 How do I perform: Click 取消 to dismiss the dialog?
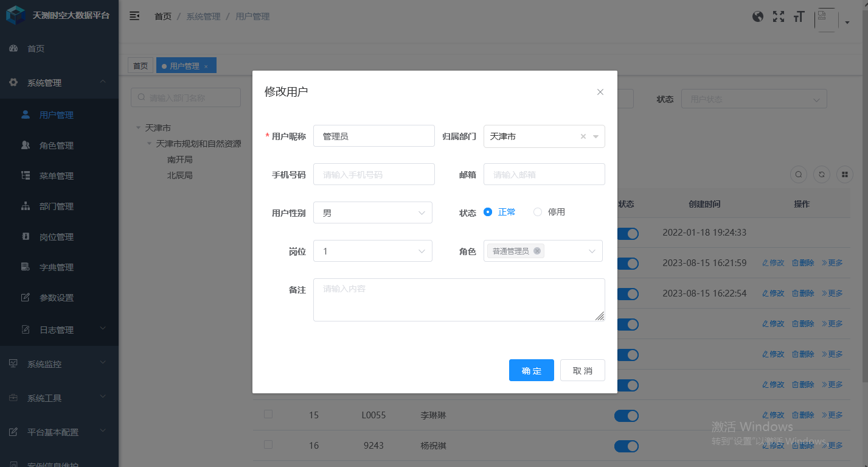(x=582, y=370)
